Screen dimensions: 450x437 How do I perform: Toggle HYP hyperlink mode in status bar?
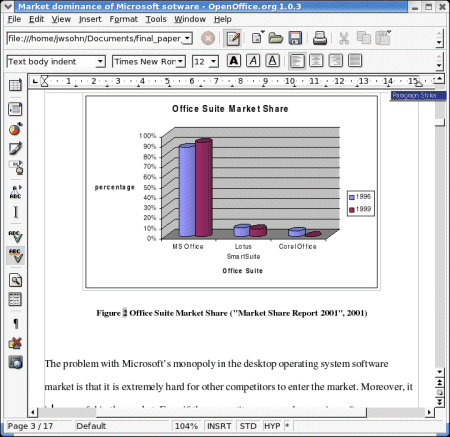[x=272, y=426]
